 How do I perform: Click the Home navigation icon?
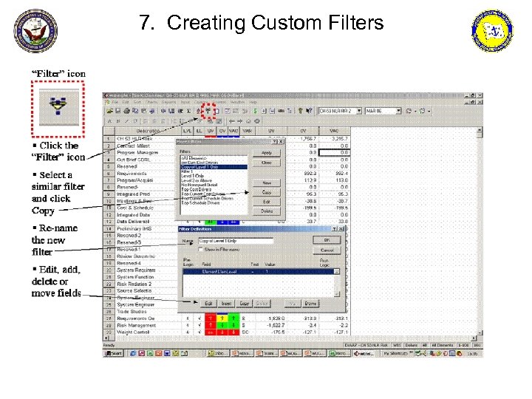[248, 121]
